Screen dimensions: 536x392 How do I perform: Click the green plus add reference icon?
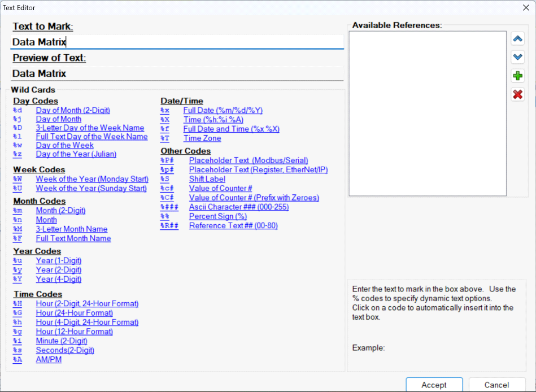(517, 76)
